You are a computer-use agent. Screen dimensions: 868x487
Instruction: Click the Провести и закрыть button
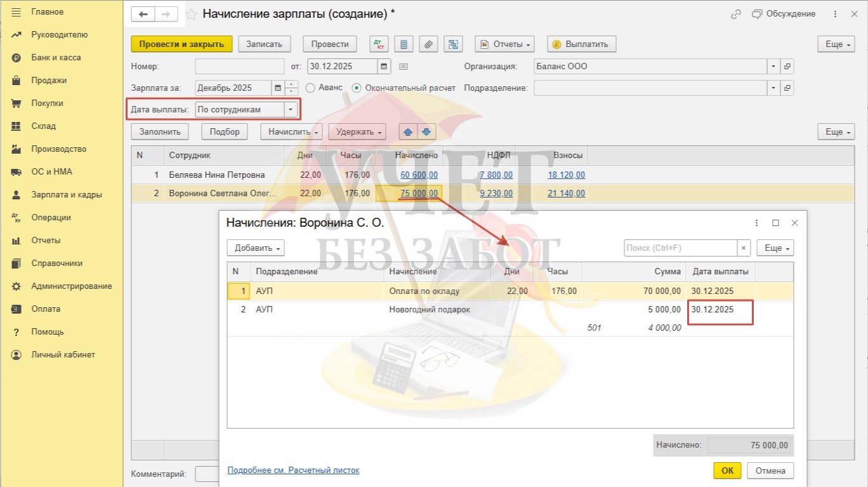[181, 44]
